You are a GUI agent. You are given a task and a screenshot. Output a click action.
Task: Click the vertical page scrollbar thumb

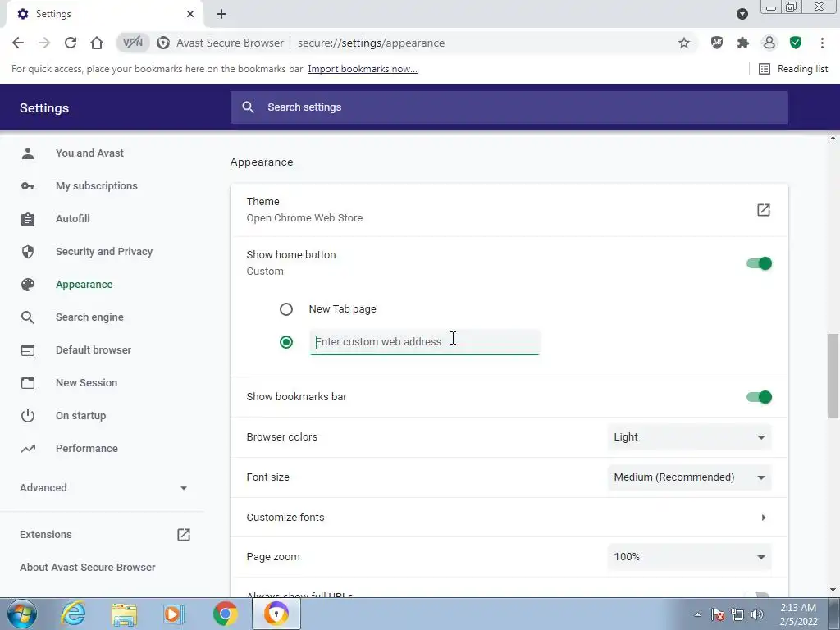tap(833, 376)
